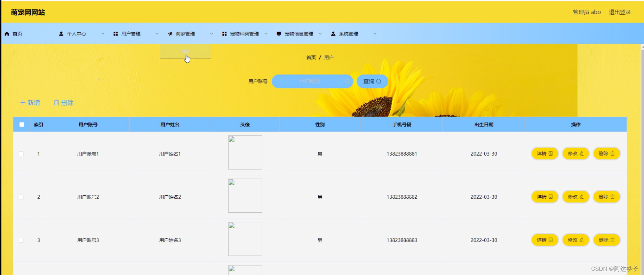Check the row checkbox for 用户账号3
The height and width of the screenshot is (275, 644).
coord(21,240)
